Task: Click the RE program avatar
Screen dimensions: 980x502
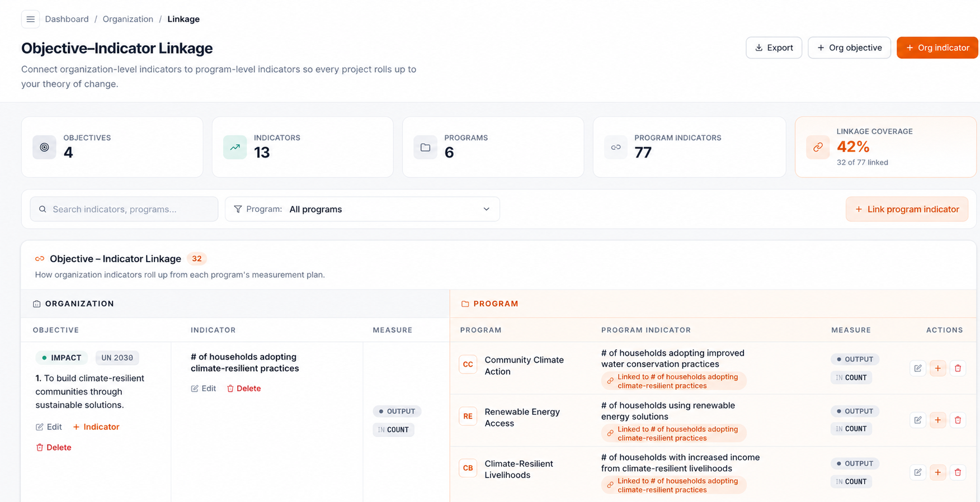Action: pos(468,416)
